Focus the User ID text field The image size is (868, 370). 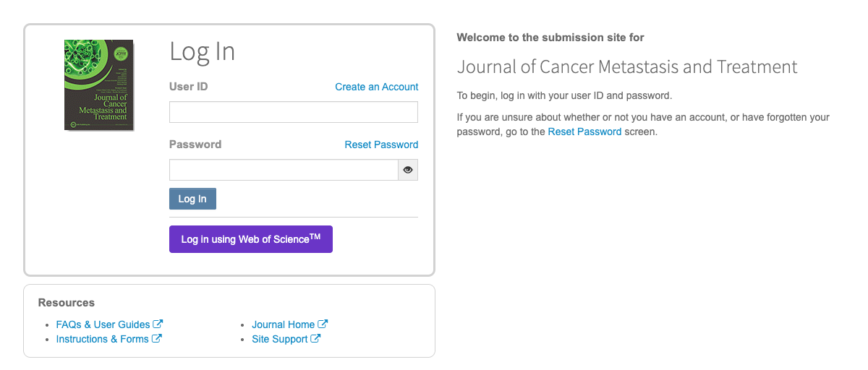point(293,112)
